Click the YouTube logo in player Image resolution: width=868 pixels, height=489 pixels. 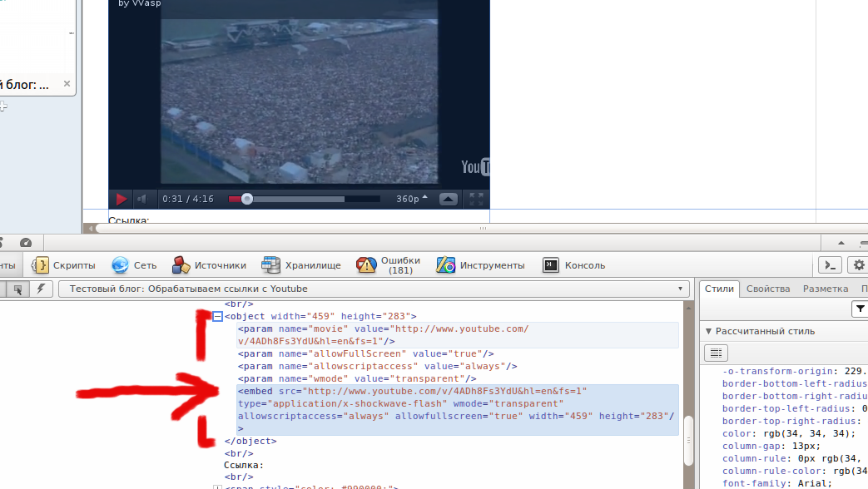click(475, 166)
